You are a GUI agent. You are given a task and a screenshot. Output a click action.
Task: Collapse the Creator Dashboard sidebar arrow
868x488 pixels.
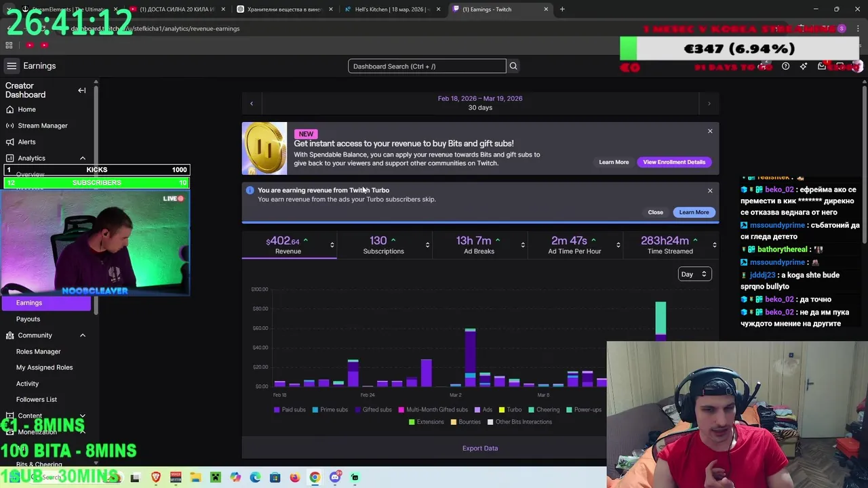82,90
